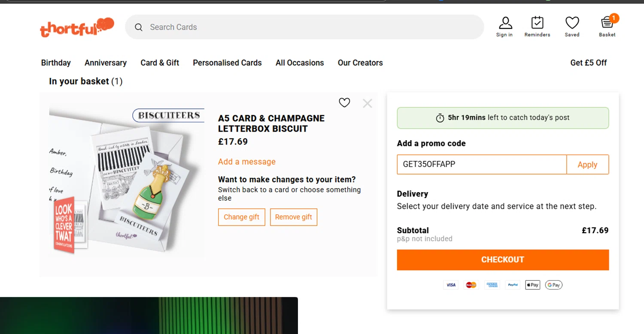Save basket item with heart icon
The width and height of the screenshot is (644, 334).
tap(344, 103)
